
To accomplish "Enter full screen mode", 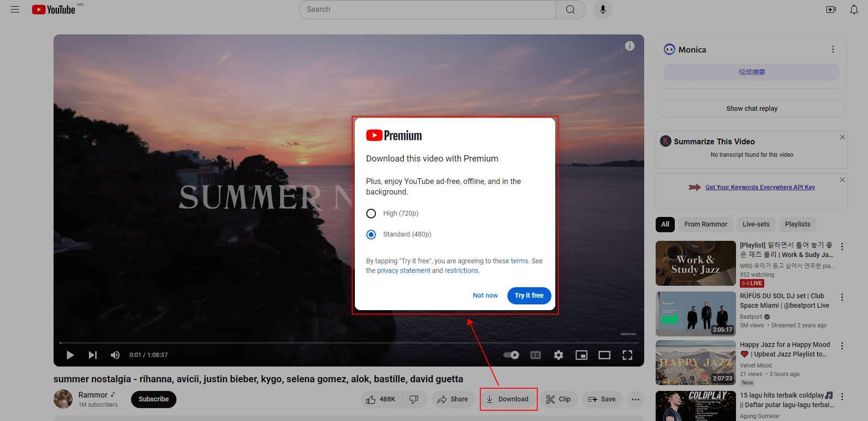I will 627,355.
